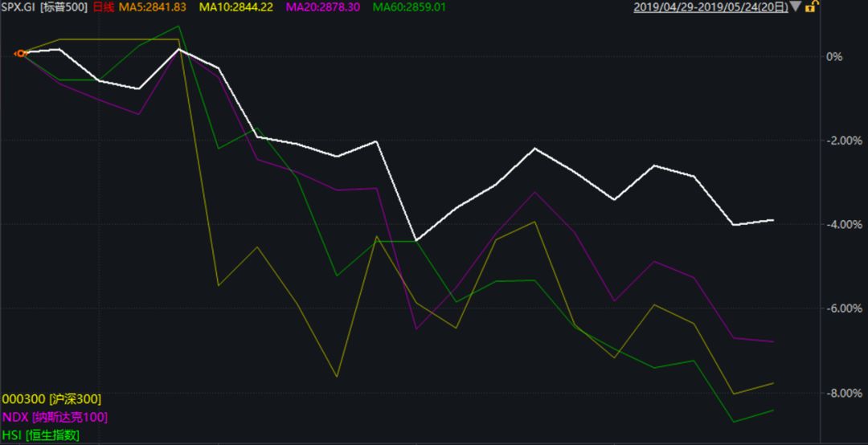Open the date range dropdown triangle
The width and height of the screenshot is (868, 445).
pyautogui.click(x=795, y=6)
